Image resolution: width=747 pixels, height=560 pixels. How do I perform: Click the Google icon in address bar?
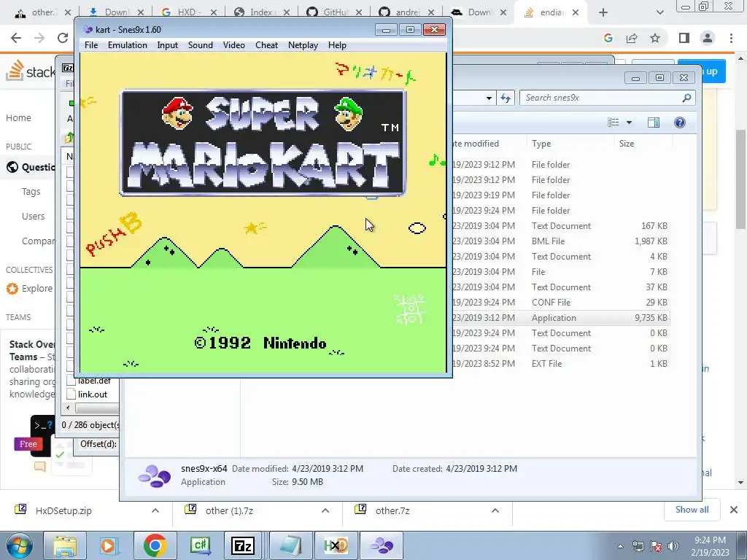point(608,38)
